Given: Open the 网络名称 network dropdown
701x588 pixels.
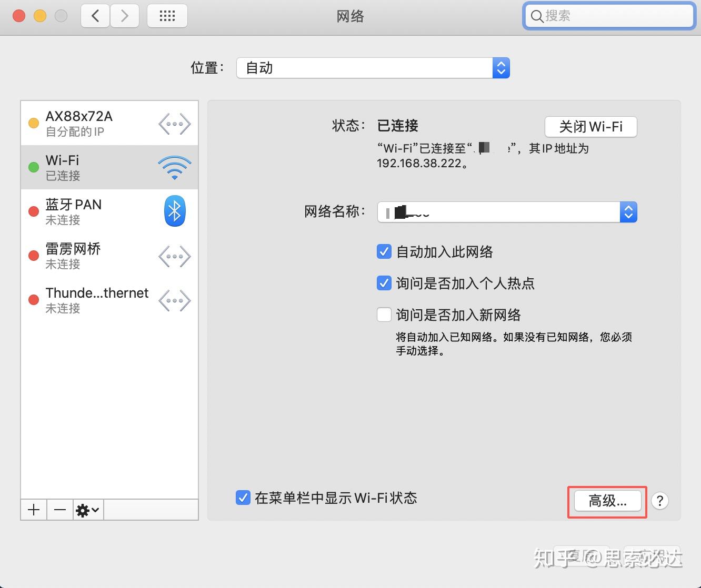Looking at the screenshot, I should coord(628,212).
